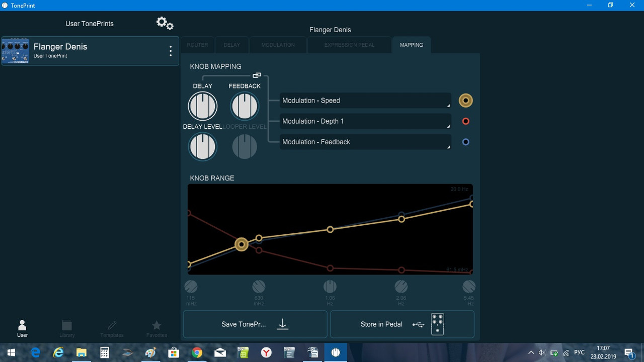Click the 'KNOB MAPPING' section label
644x362 pixels.
[x=216, y=66]
